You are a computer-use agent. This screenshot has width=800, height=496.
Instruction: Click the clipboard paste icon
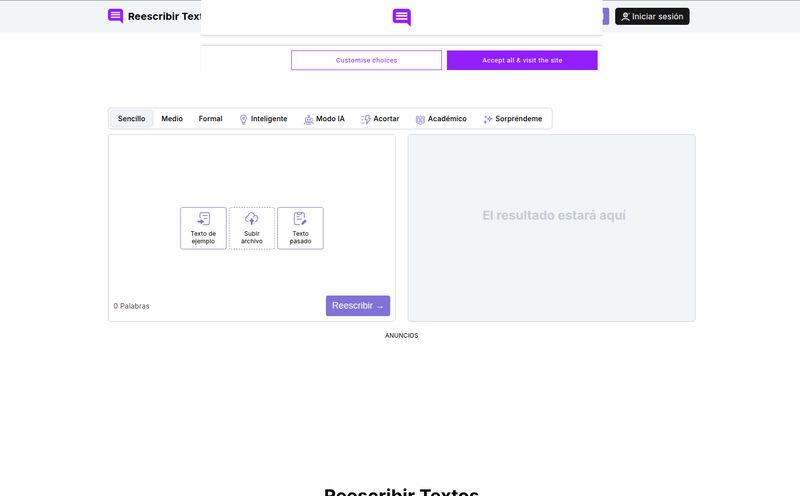coord(300,218)
